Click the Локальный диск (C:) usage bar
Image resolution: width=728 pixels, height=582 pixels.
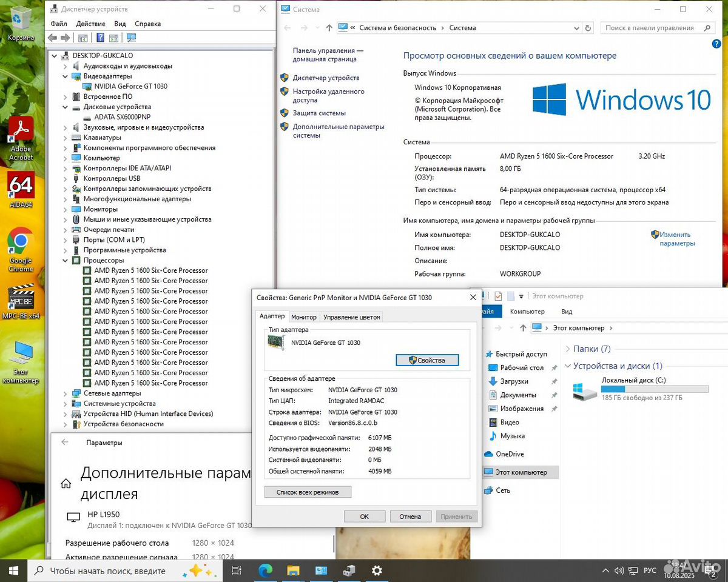[655, 389]
